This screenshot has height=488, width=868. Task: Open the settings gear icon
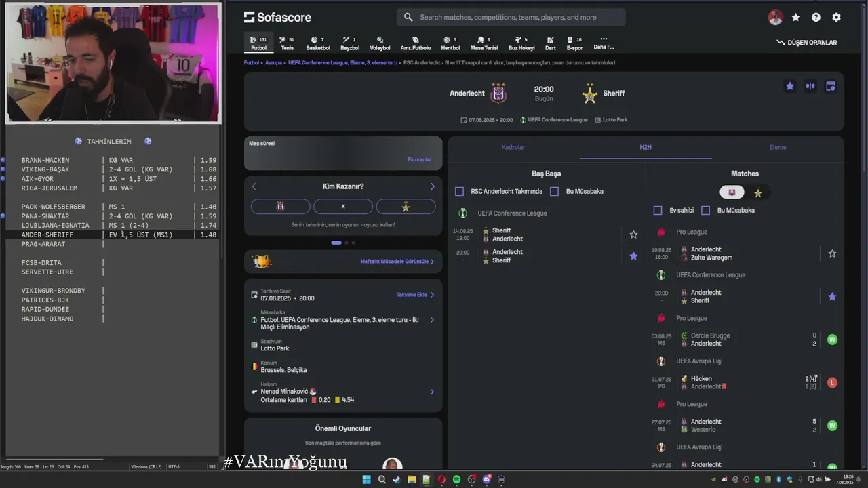click(x=836, y=18)
